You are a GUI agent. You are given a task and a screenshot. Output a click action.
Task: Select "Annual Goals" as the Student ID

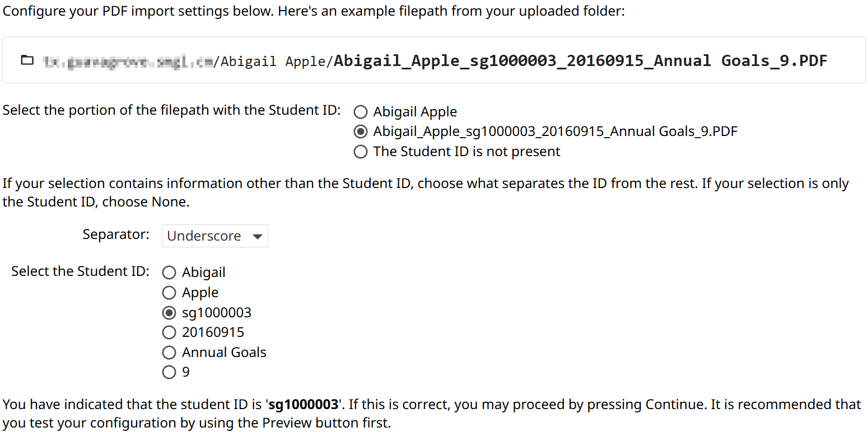click(169, 353)
